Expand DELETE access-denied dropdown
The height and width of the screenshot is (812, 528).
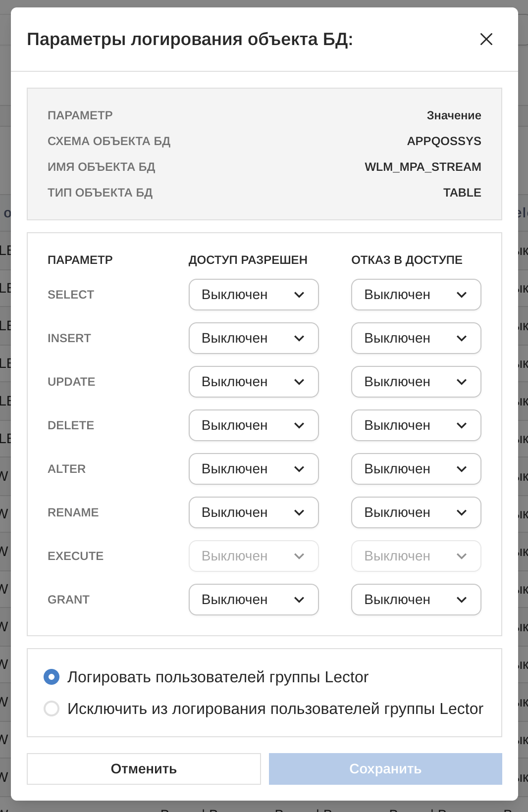416,425
